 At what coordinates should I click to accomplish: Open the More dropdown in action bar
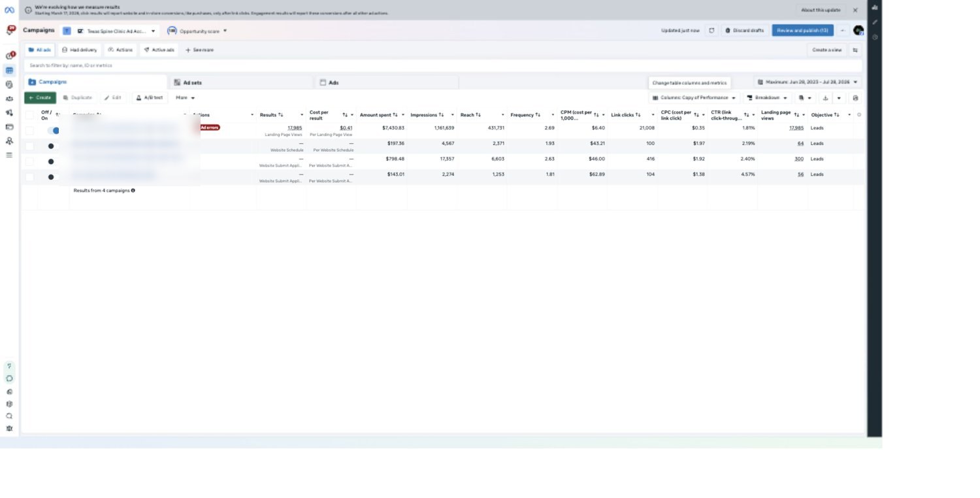coord(186,97)
